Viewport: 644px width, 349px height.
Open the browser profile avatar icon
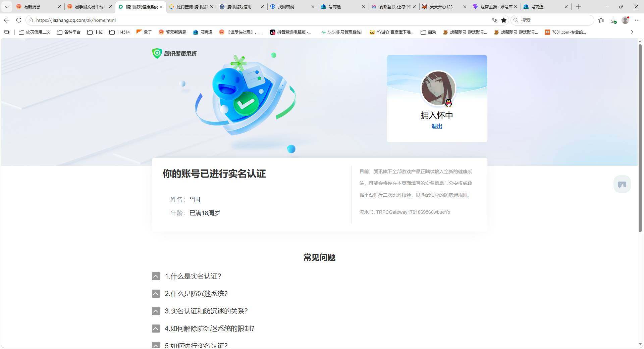tap(625, 20)
